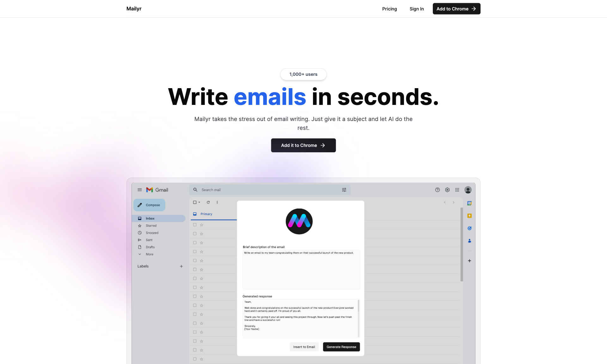Click the help icon in Gmail toolbar
607x364 pixels.
(438, 189)
